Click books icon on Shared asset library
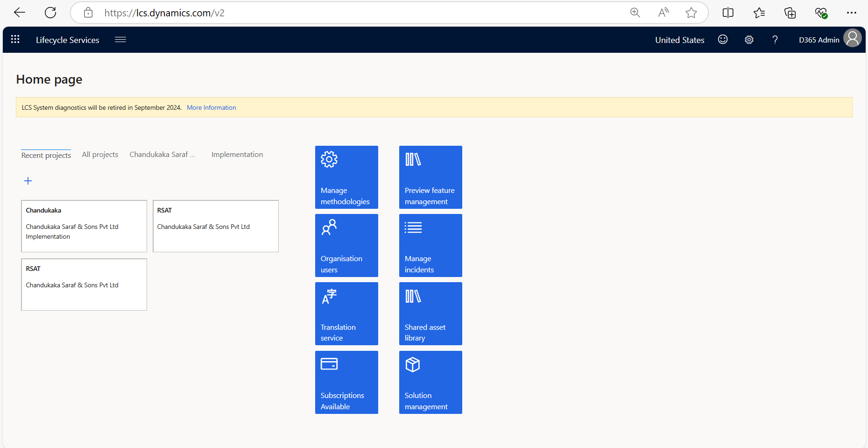The image size is (868, 448). pos(413,296)
